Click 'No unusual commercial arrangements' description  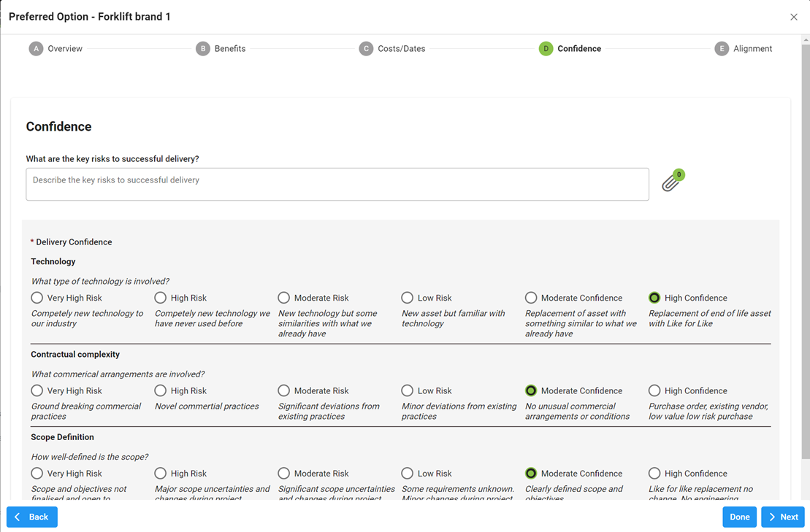[x=578, y=412]
